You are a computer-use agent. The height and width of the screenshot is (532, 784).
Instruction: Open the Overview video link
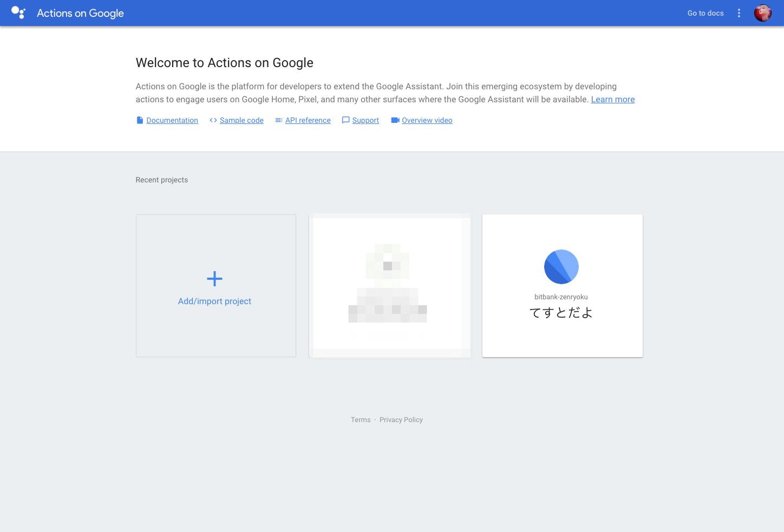click(x=427, y=120)
